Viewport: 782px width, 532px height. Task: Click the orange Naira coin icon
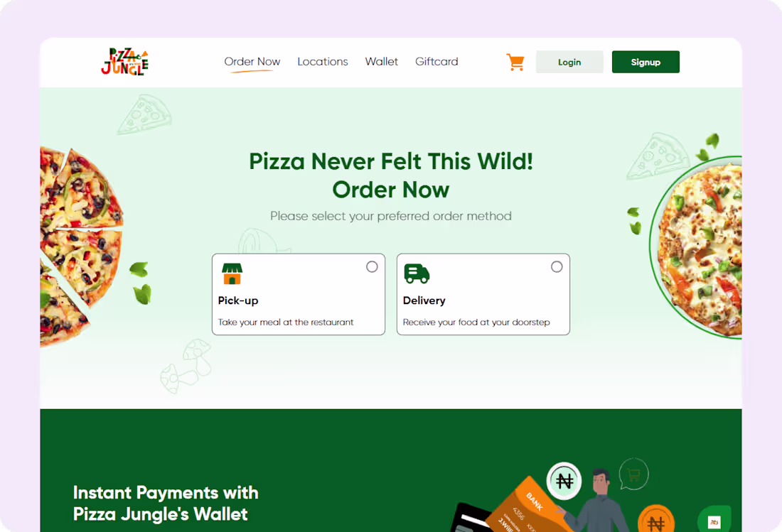tap(656, 520)
